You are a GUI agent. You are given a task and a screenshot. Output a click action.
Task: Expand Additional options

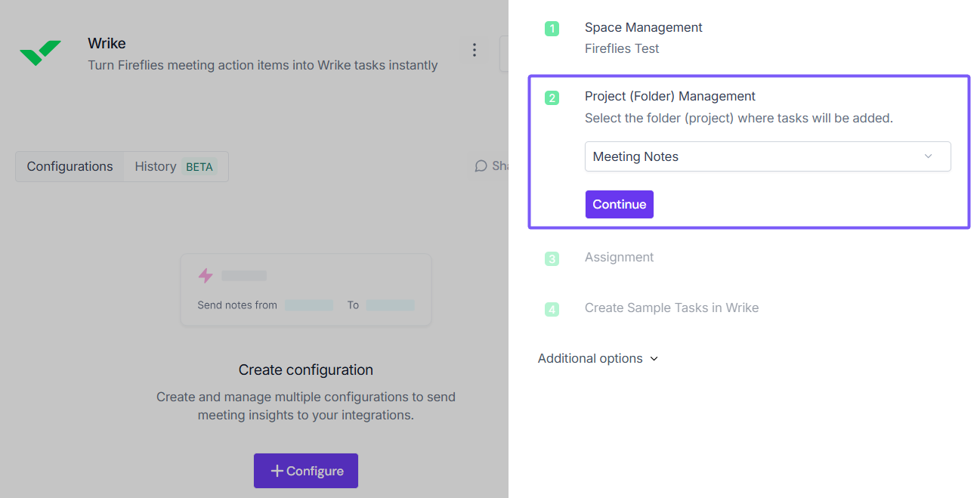tap(598, 358)
